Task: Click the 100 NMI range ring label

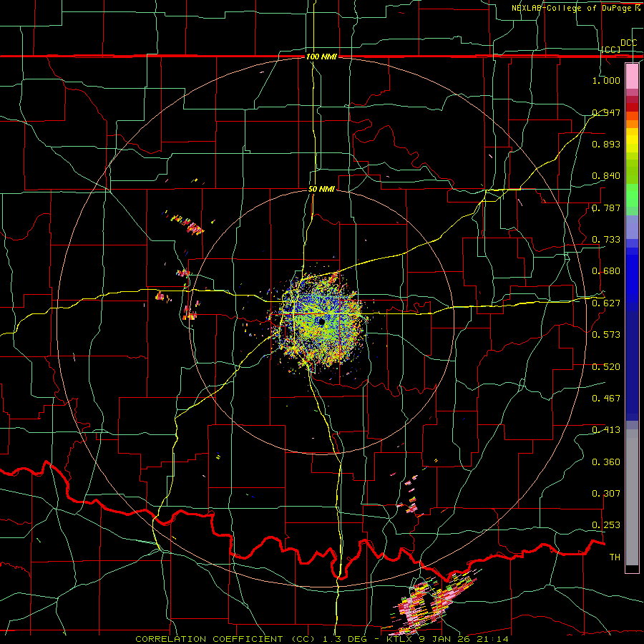Action: [x=321, y=57]
